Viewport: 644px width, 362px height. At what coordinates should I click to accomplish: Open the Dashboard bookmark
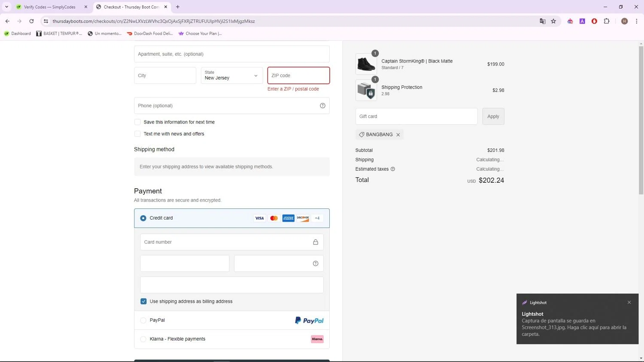[x=18, y=33]
